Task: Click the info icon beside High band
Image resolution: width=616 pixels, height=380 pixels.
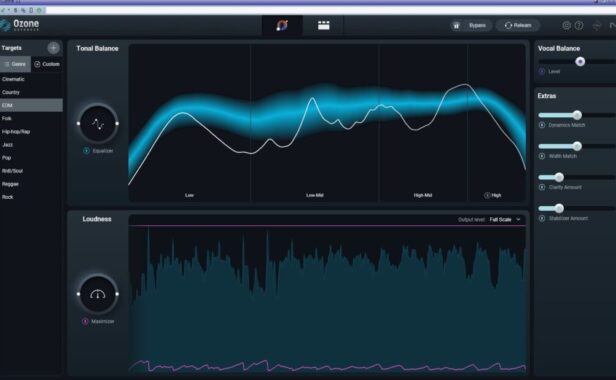Action: point(487,195)
